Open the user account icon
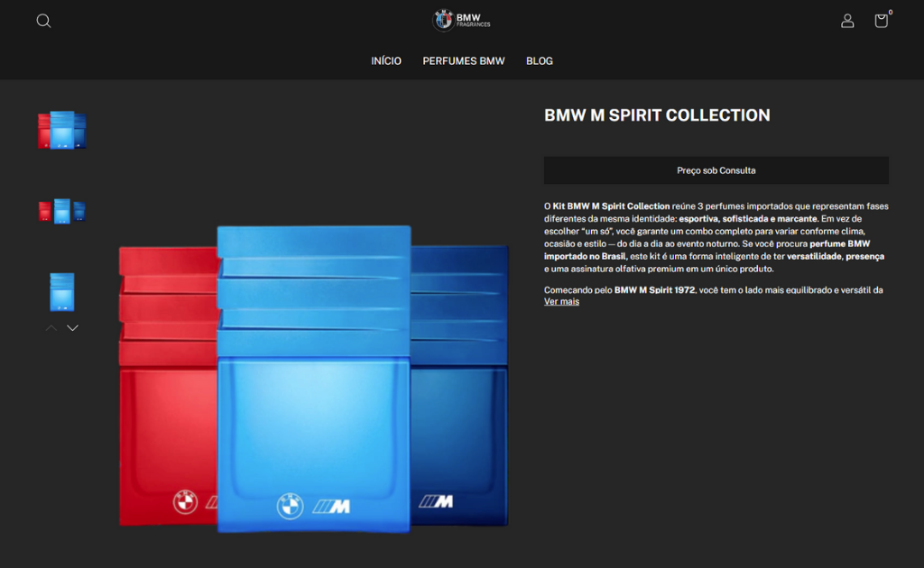Image resolution: width=924 pixels, height=568 pixels. click(x=847, y=21)
